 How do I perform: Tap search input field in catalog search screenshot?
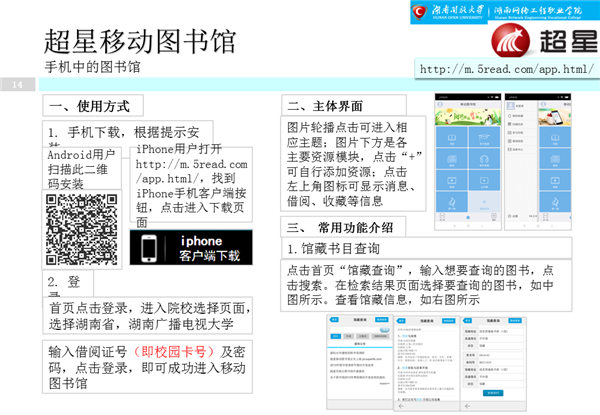click(354, 330)
